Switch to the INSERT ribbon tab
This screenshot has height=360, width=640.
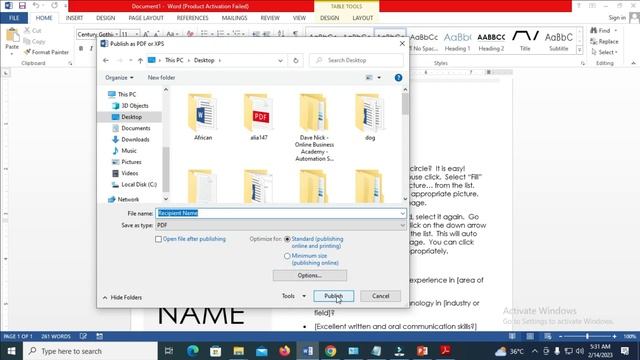74,18
